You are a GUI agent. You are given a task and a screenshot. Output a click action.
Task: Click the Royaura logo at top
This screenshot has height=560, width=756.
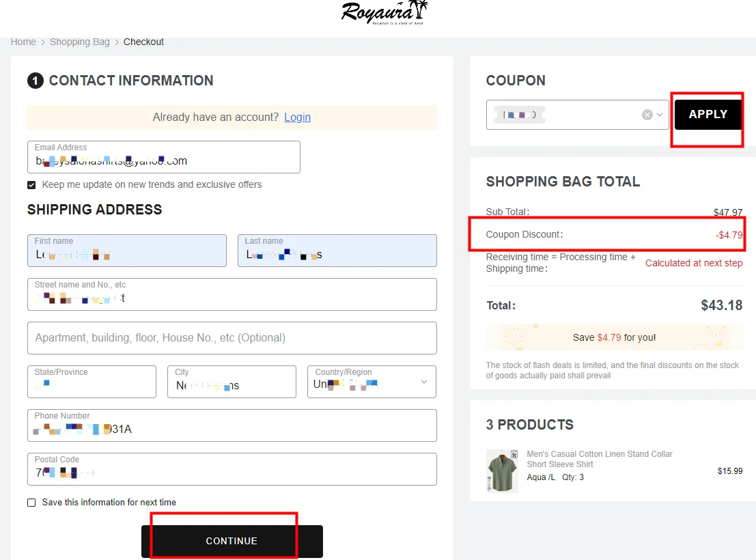tap(384, 12)
